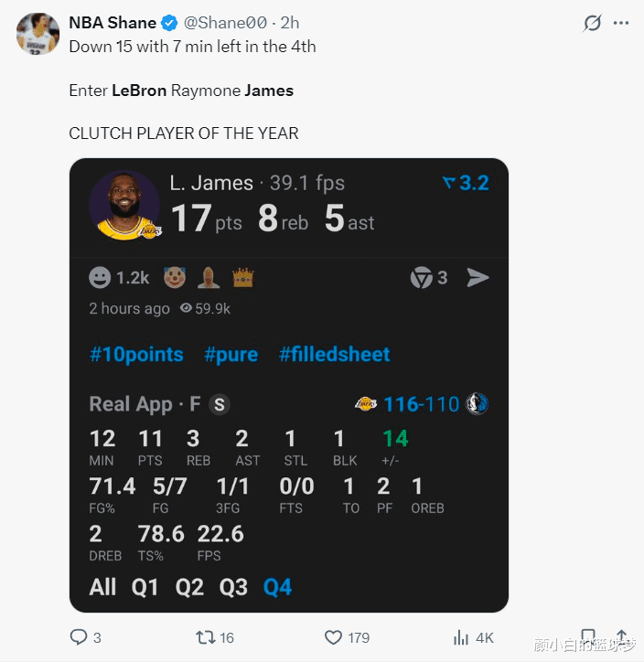
Task: Click the NBA Shane profile avatar
Action: (38, 34)
